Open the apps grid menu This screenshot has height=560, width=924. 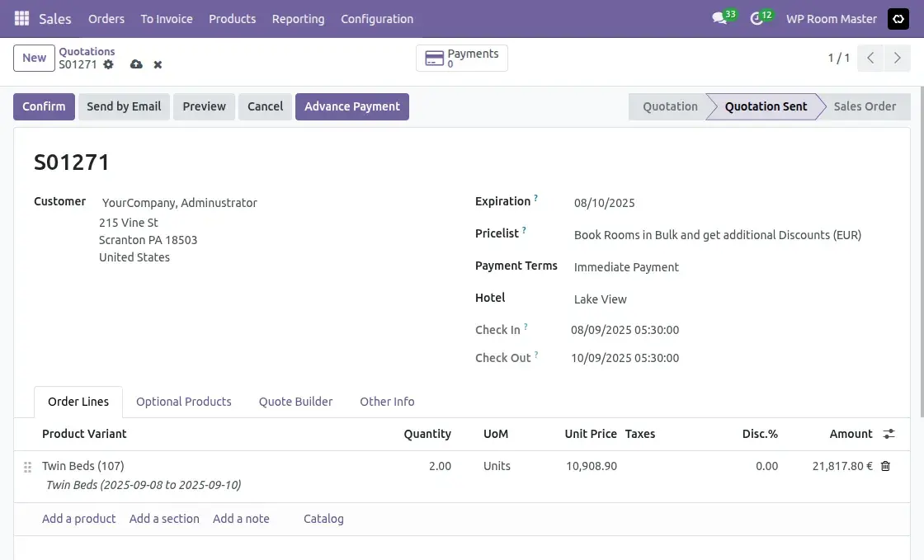(x=21, y=18)
